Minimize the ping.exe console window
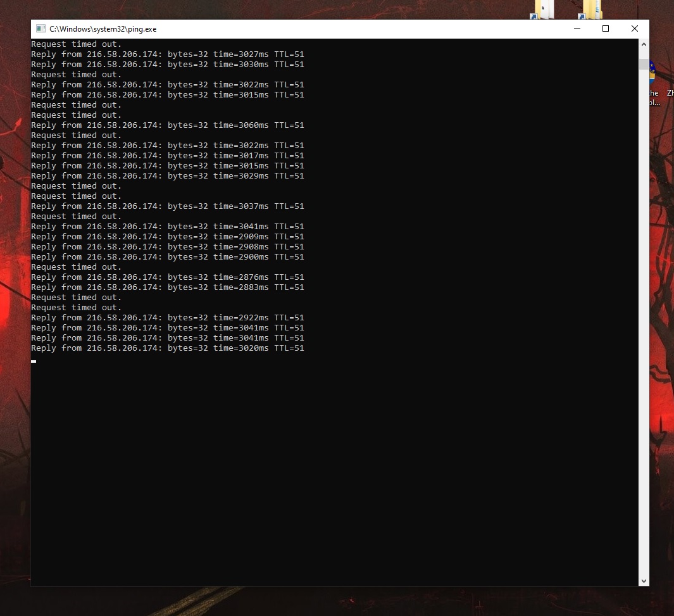Viewport: 674px width, 616px height. (577, 28)
